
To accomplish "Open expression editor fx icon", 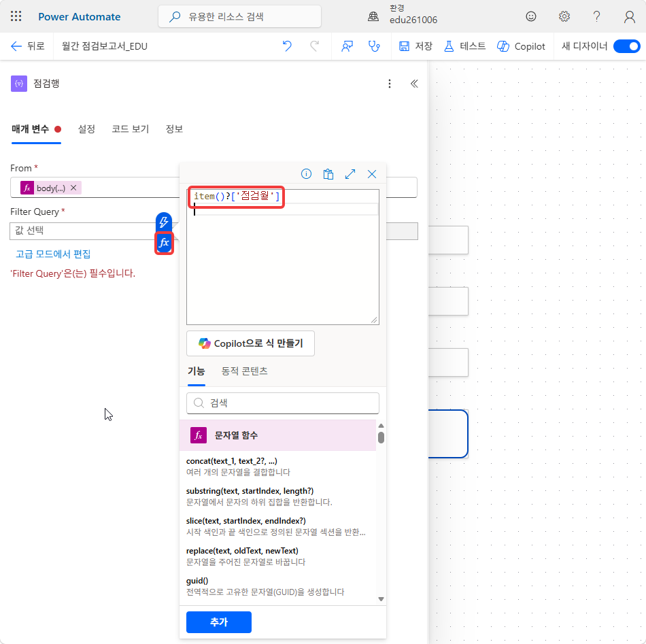I will point(164,243).
